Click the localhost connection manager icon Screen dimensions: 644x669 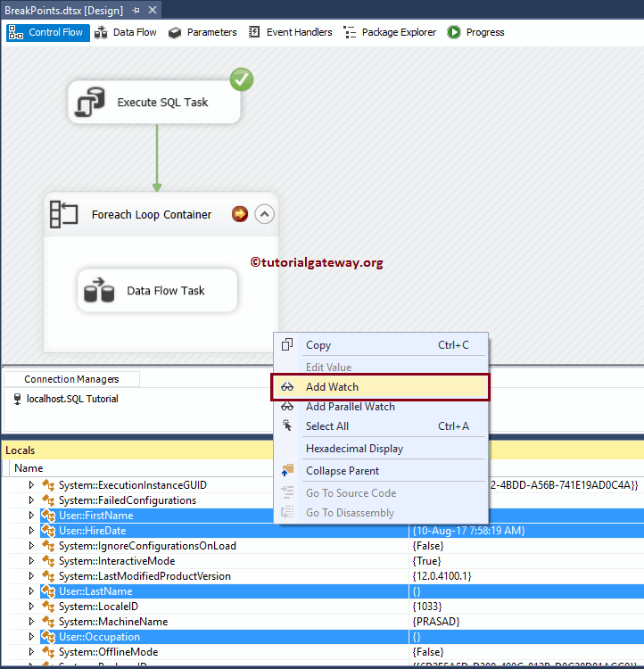tap(18, 399)
